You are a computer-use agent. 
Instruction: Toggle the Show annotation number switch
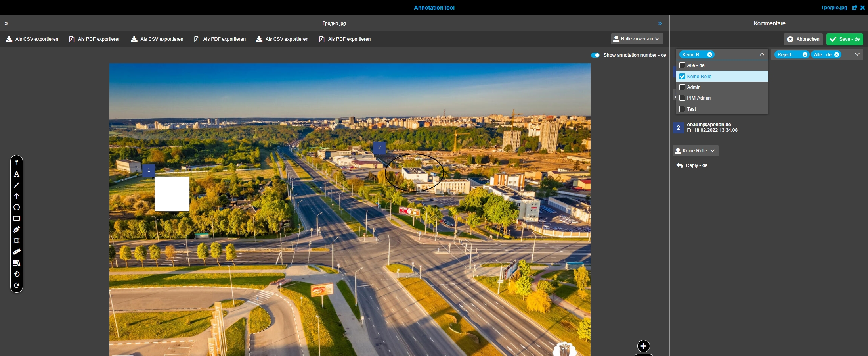[x=595, y=55]
